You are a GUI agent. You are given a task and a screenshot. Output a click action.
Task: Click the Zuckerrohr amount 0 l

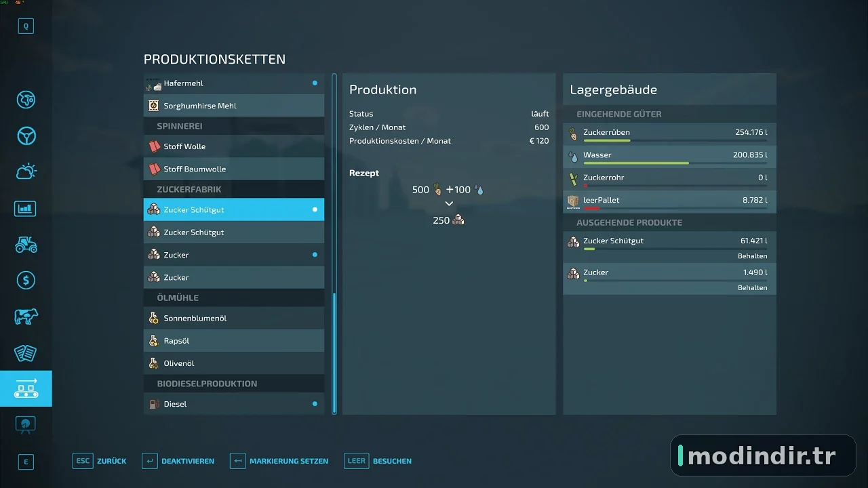click(763, 178)
